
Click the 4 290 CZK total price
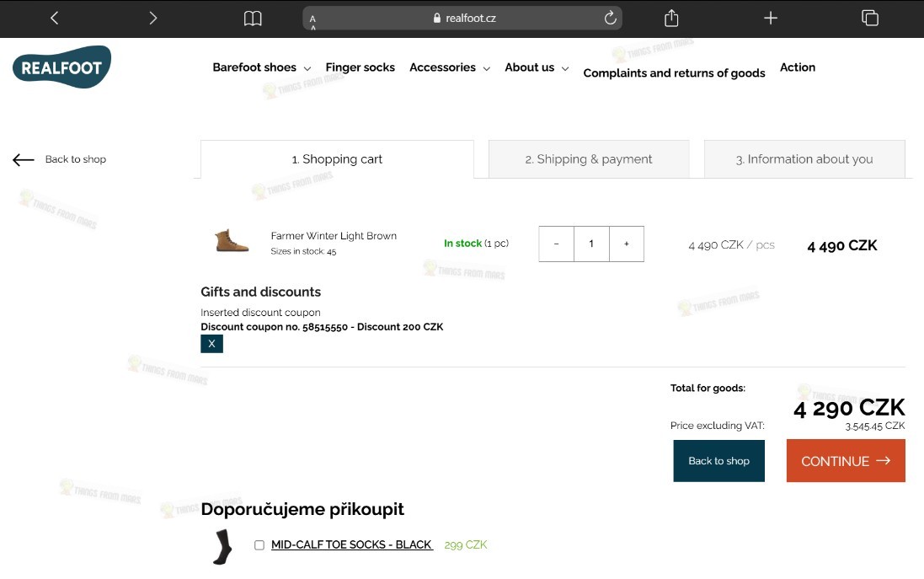pyautogui.click(x=849, y=408)
